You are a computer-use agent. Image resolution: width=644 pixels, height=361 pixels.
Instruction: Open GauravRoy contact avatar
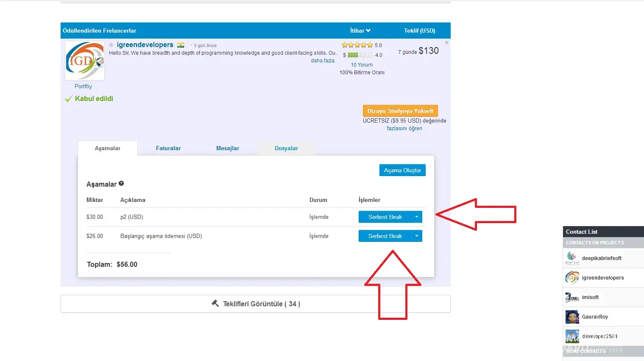(572, 316)
